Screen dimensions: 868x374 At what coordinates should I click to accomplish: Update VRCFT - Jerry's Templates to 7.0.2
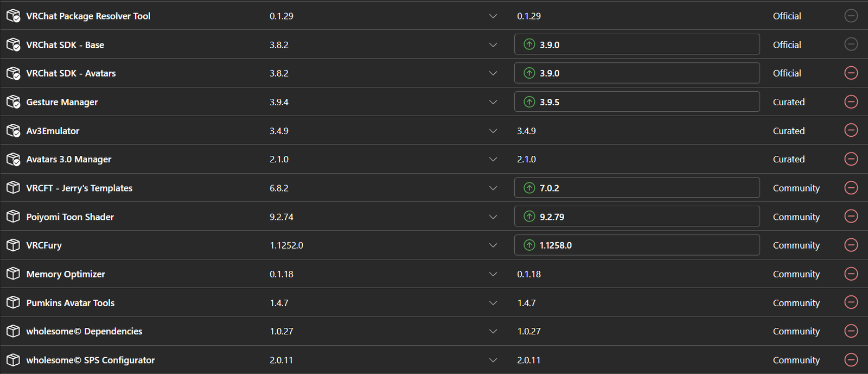click(636, 188)
